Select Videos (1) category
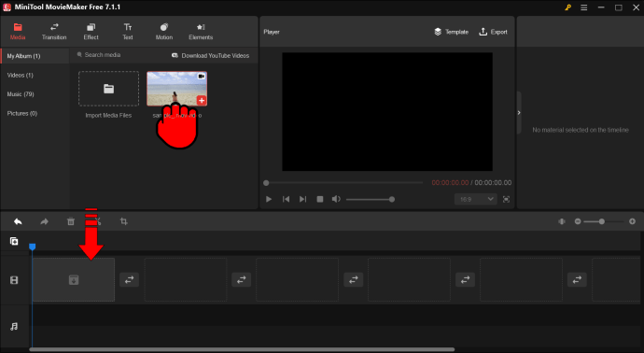 (21, 76)
